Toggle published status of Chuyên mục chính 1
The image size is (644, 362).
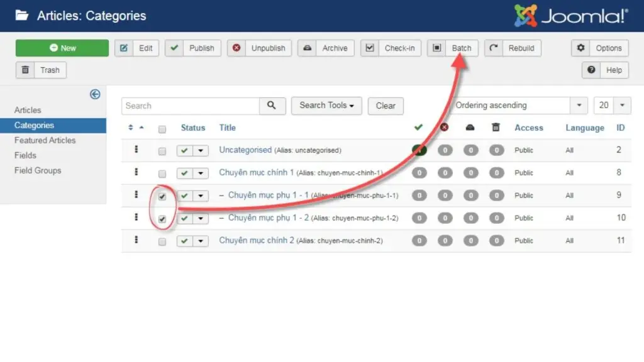(184, 173)
